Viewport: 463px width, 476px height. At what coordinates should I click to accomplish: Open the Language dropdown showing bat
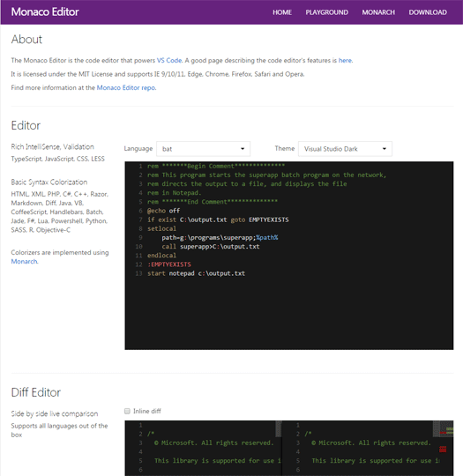tap(203, 149)
